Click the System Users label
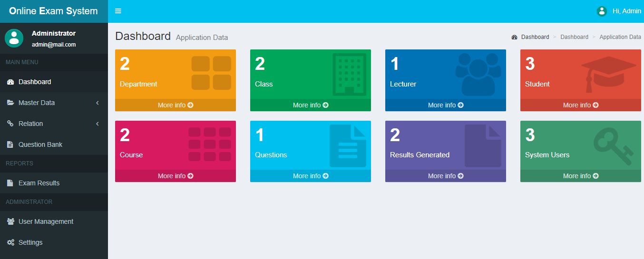644x259 pixels. (547, 155)
